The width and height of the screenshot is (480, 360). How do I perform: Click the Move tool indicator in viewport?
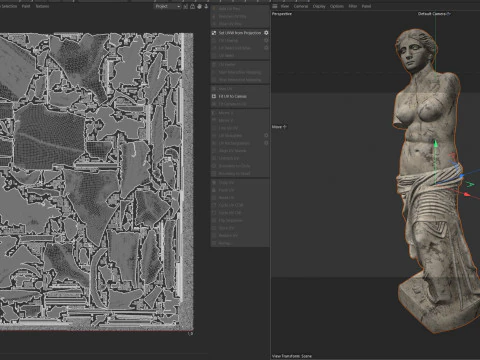(x=279, y=127)
